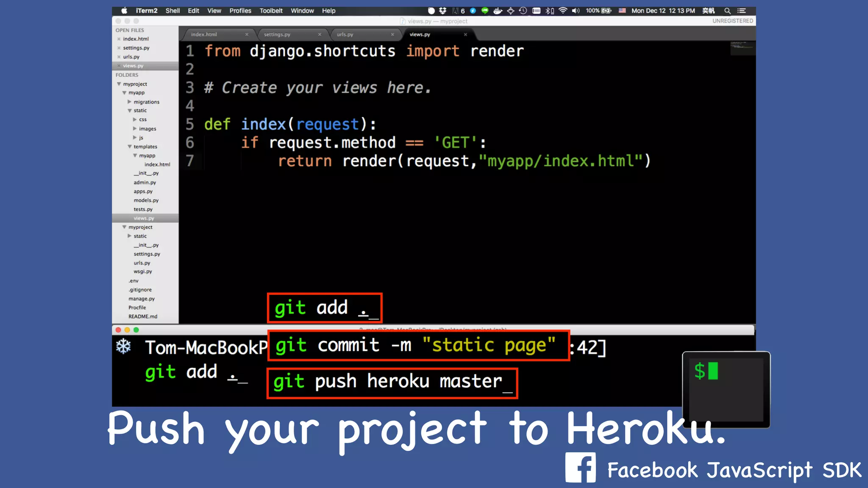Expand static folder under inner myproject
This screenshot has height=488, width=868.
129,236
